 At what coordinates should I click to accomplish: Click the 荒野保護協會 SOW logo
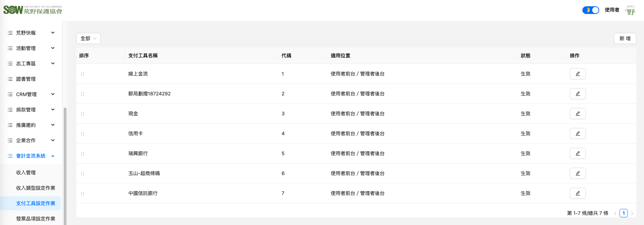[33, 10]
